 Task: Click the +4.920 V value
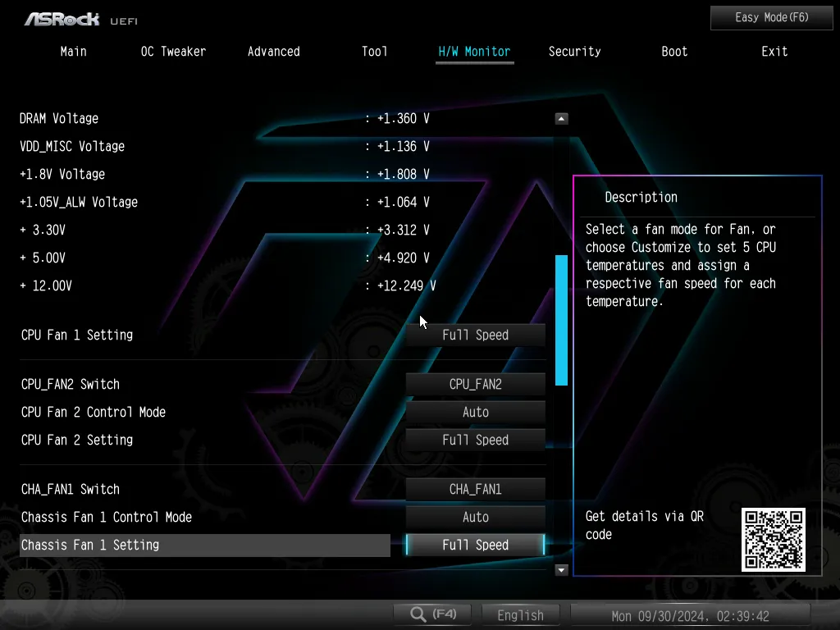403,258
